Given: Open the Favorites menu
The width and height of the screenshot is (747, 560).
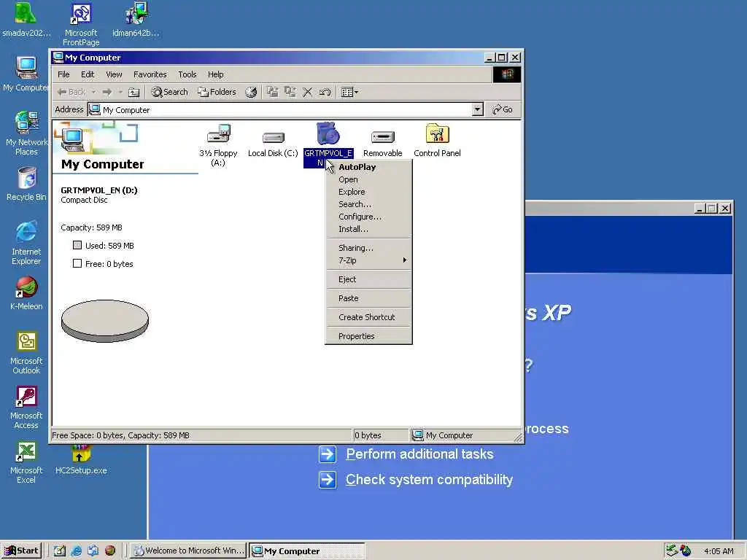Looking at the screenshot, I should (x=150, y=75).
